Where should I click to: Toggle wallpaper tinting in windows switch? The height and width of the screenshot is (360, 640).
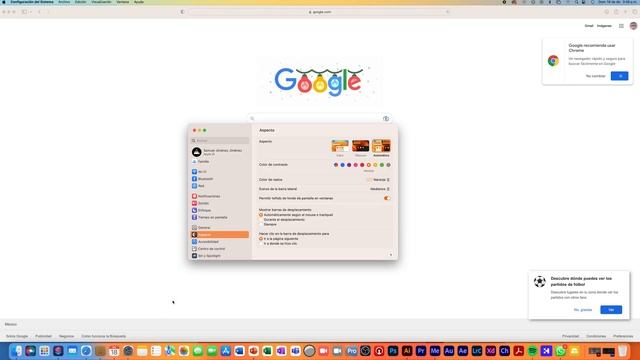point(387,198)
